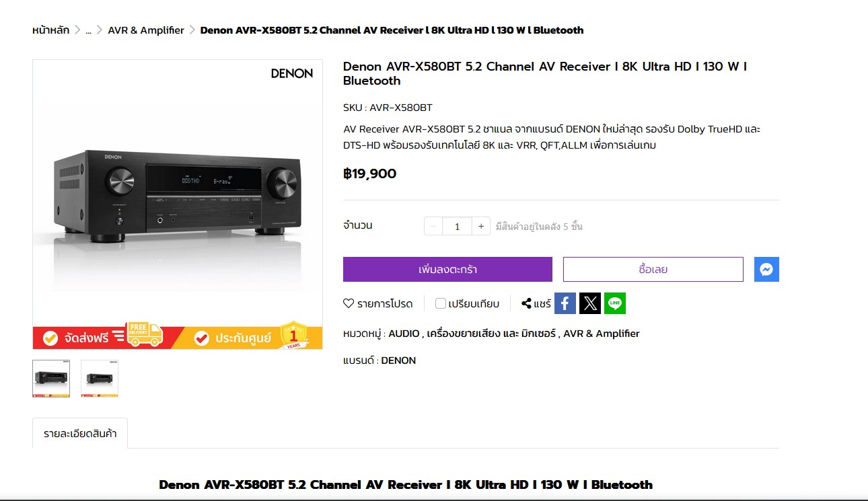Screen dimensions: 868x501
Task: Click the heart wishlist icon
Action: coord(349,303)
